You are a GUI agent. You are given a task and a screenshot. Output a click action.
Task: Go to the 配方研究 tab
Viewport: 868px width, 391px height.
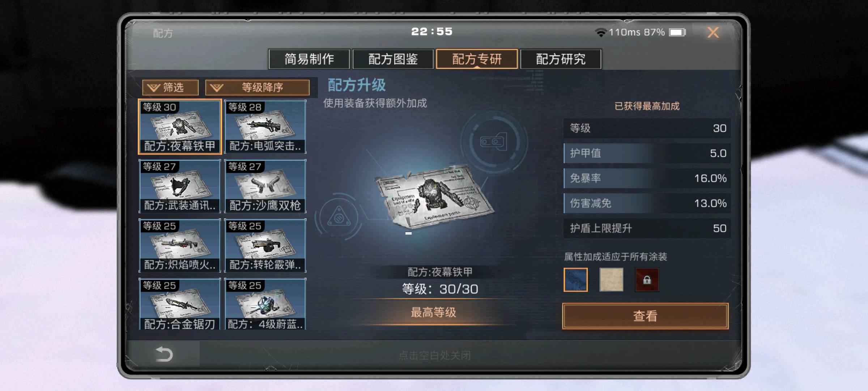[561, 59]
